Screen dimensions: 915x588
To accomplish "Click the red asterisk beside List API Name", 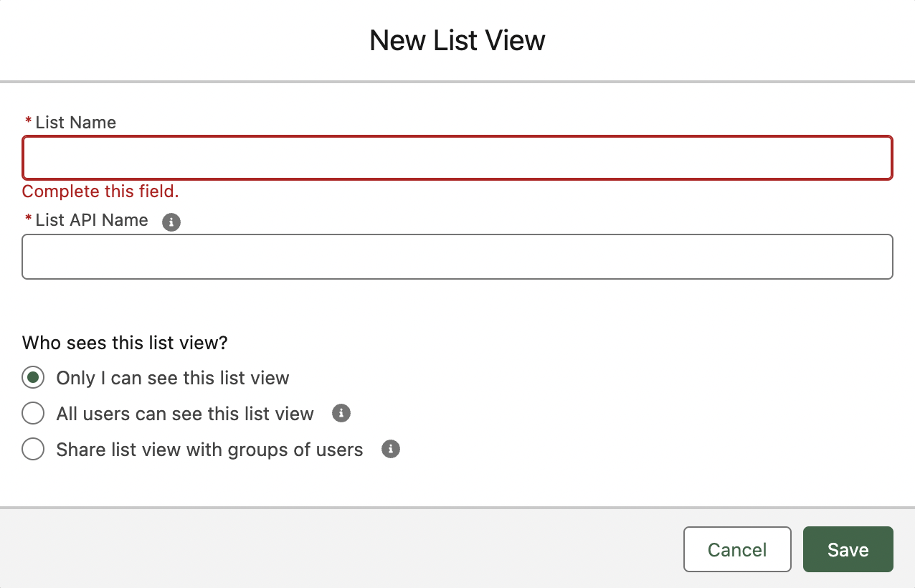I will [x=29, y=219].
